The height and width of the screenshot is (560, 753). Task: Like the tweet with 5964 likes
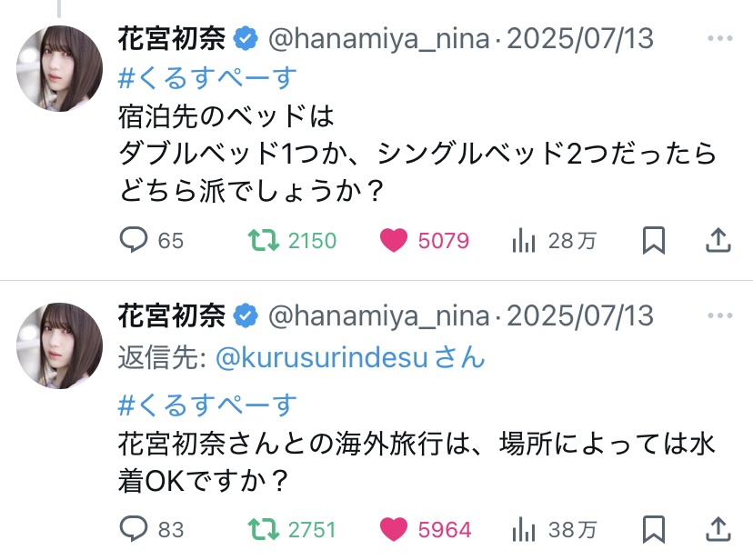pyautogui.click(x=394, y=528)
